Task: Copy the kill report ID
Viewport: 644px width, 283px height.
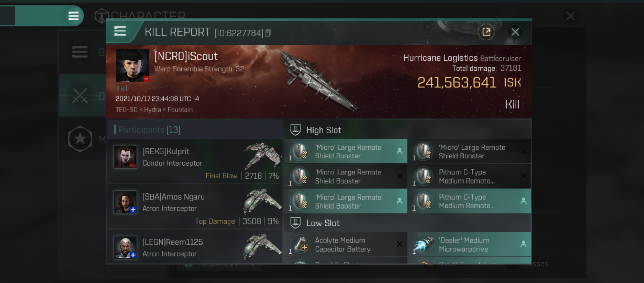Action: click(x=268, y=33)
